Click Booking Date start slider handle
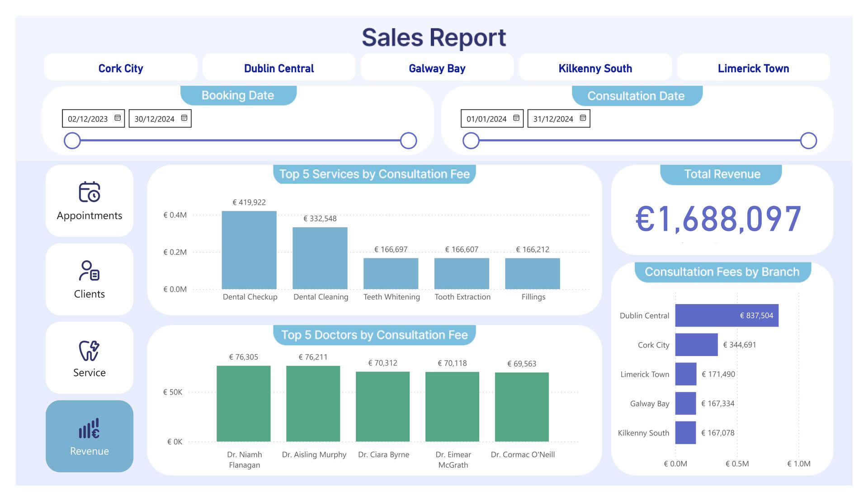The height and width of the screenshot is (502, 868). 72,141
